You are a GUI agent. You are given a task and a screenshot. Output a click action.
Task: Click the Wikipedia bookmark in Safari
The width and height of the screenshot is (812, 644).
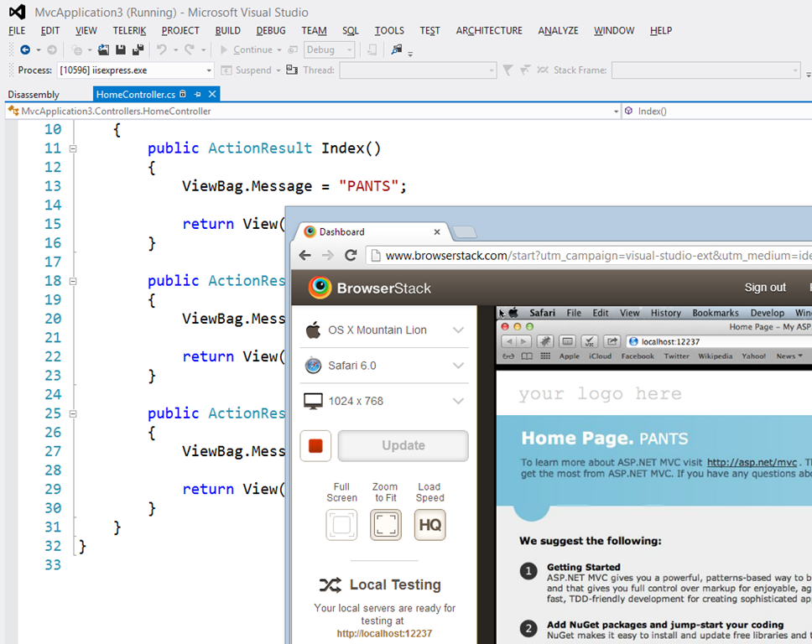click(x=716, y=356)
